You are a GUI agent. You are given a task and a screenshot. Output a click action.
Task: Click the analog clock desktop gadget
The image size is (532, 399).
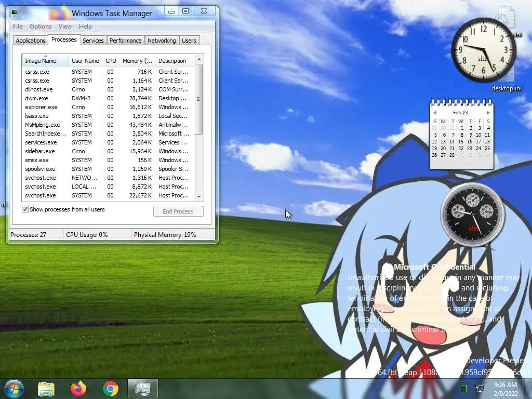(484, 50)
